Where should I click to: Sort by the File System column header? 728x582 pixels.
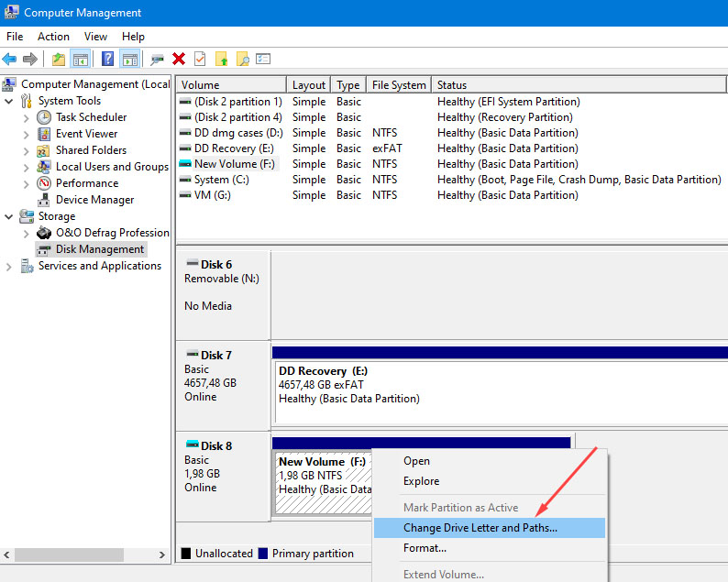(x=399, y=85)
